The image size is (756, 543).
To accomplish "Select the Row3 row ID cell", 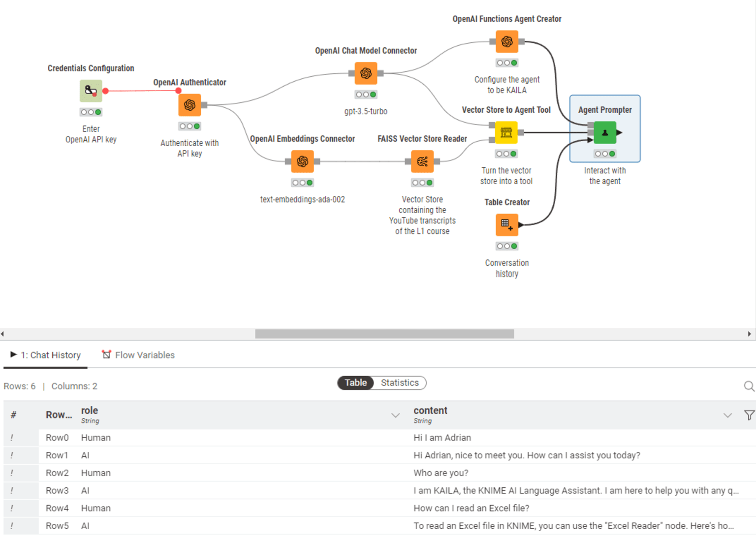I will 57,491.
